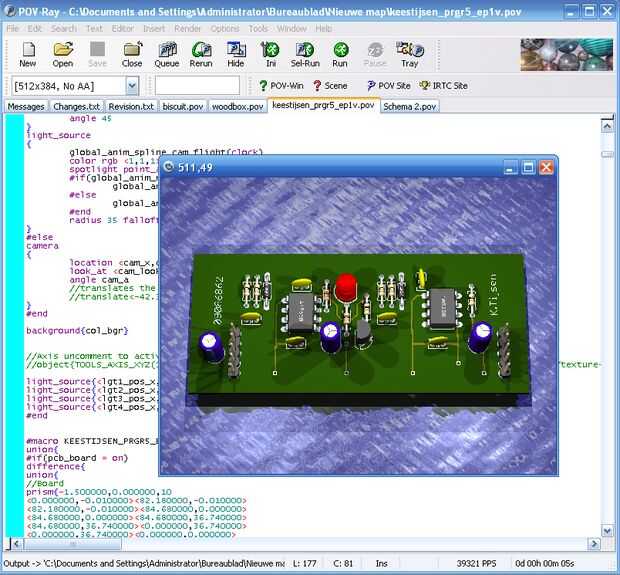Open the Render menu
620x575 pixels.
pos(187,28)
